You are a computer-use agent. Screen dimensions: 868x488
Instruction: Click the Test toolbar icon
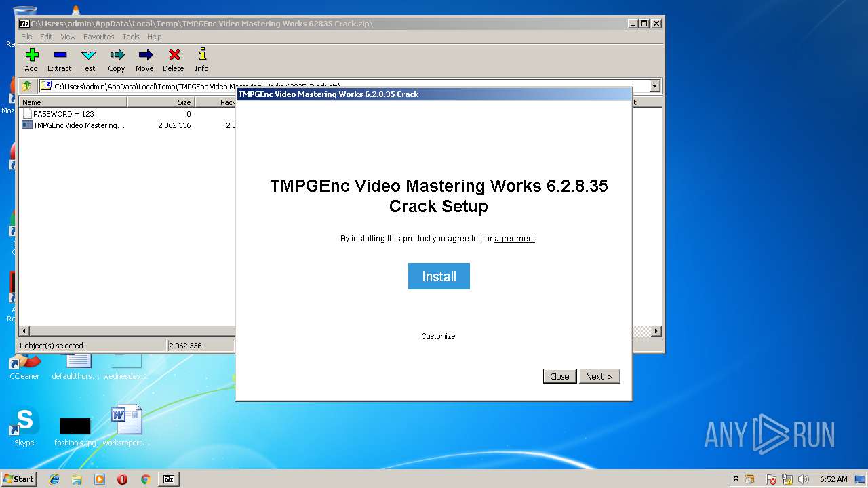pos(88,60)
